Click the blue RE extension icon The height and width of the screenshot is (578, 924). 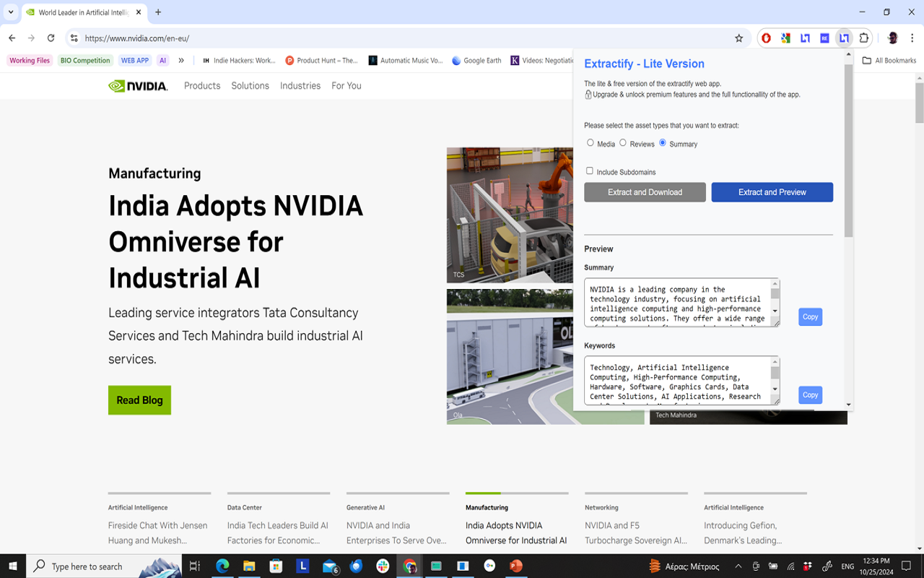click(x=824, y=38)
